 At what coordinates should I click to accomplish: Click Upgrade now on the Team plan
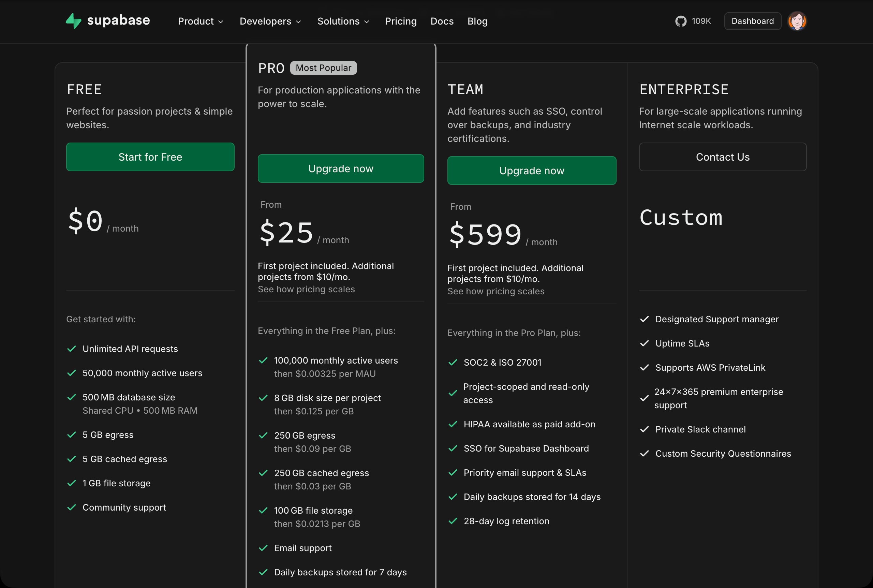(x=532, y=171)
